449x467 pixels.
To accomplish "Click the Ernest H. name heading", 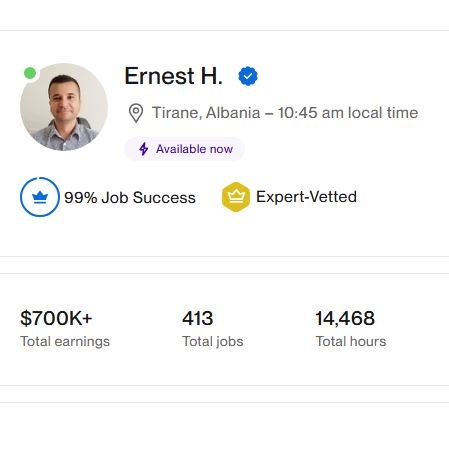I will [173, 76].
